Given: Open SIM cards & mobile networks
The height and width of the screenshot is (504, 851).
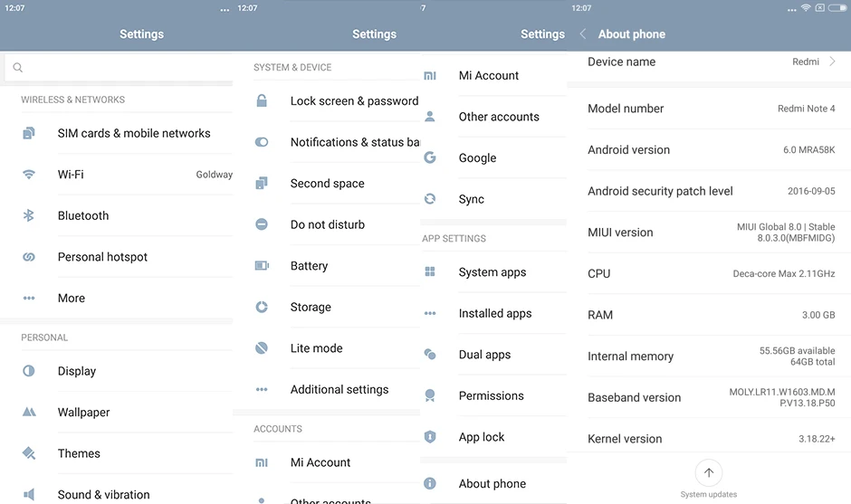Looking at the screenshot, I should [117, 133].
